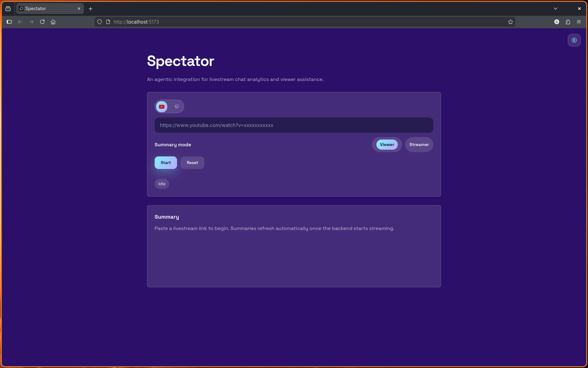The height and width of the screenshot is (368, 588).
Task: Select Streamer summary mode
Action: click(x=419, y=144)
